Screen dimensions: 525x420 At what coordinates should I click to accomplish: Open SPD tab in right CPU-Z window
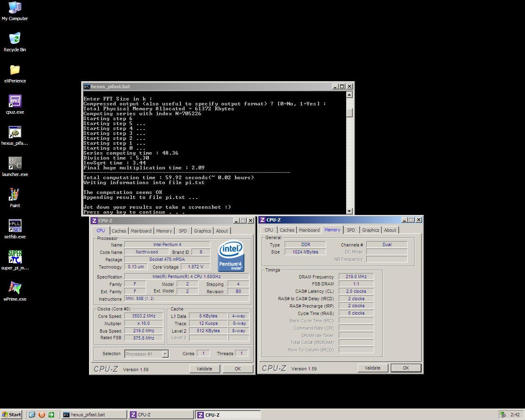pyautogui.click(x=351, y=230)
